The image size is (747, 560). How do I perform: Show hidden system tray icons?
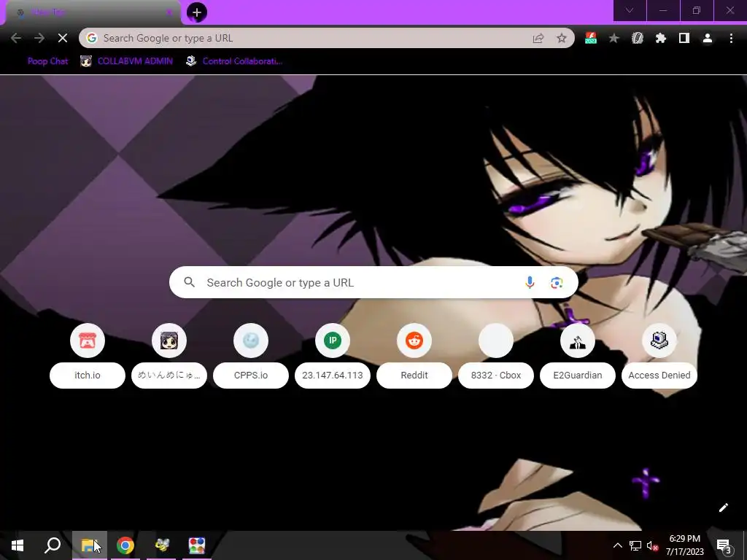(617, 545)
